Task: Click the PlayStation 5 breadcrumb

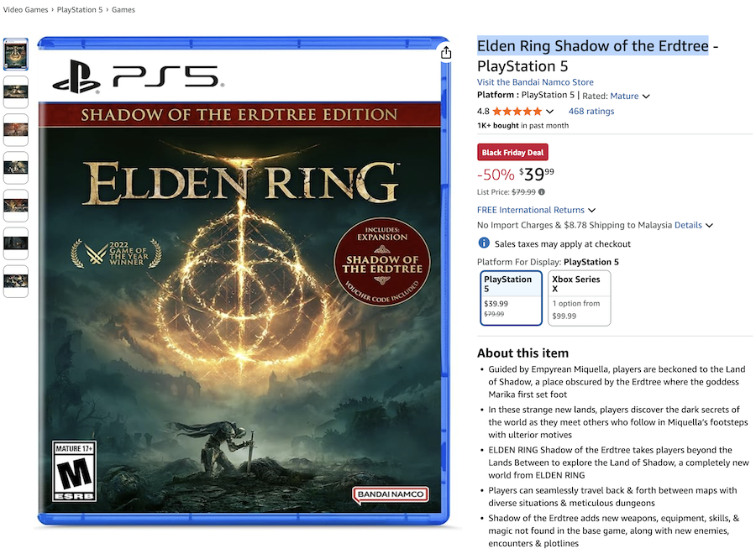Action: tap(77, 9)
